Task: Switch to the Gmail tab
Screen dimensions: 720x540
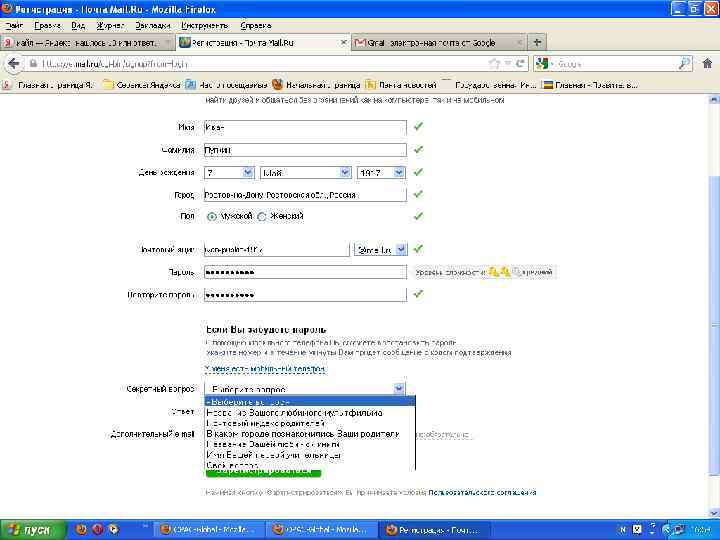Action: tap(439, 43)
